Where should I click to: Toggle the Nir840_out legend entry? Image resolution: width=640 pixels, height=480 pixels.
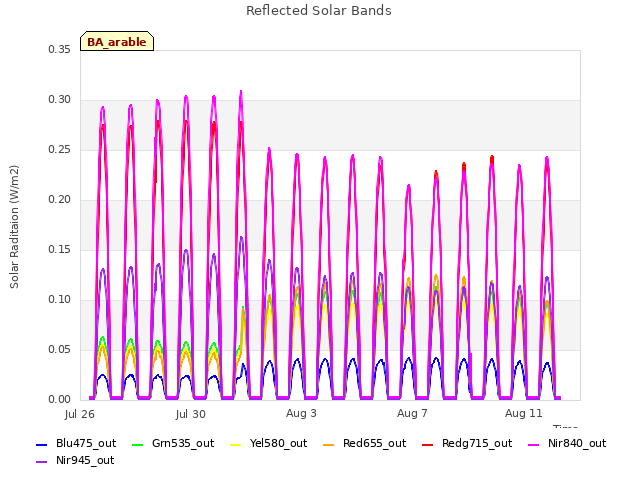point(567,444)
